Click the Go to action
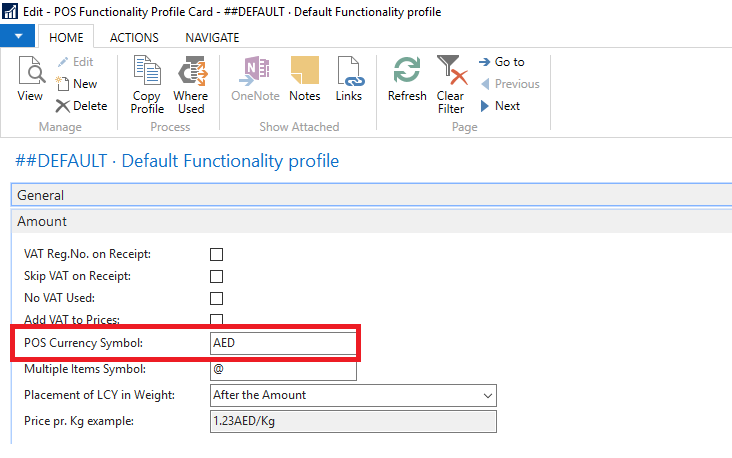732x458 pixels. [x=502, y=62]
